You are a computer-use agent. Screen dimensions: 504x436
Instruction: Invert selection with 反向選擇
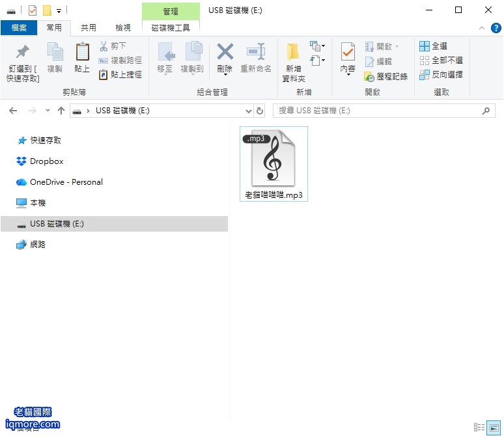441,75
